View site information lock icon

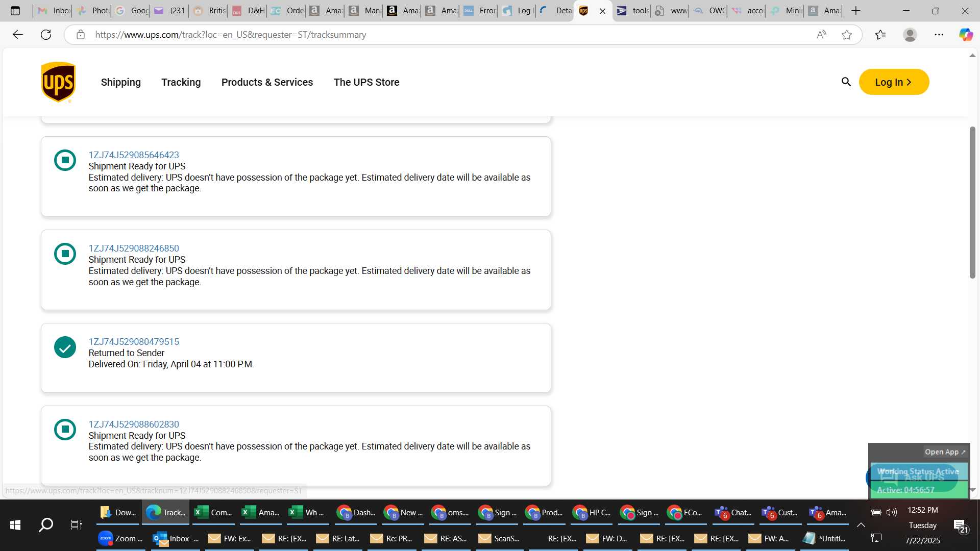[81, 35]
